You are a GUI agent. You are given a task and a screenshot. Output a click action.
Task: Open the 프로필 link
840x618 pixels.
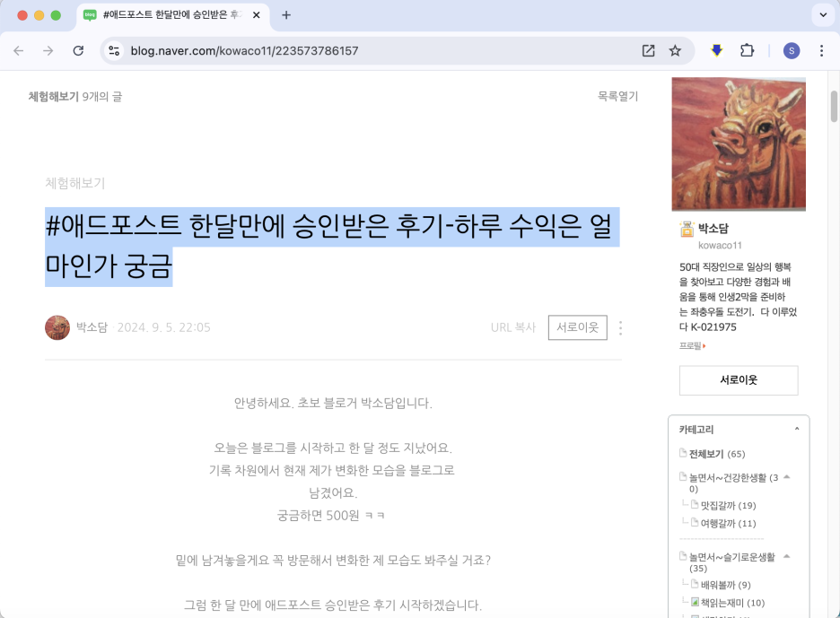click(x=692, y=346)
